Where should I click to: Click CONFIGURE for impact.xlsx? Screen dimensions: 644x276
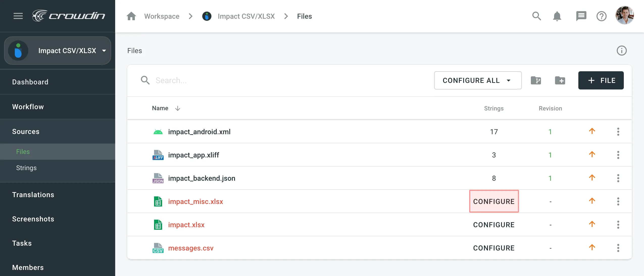click(x=494, y=225)
